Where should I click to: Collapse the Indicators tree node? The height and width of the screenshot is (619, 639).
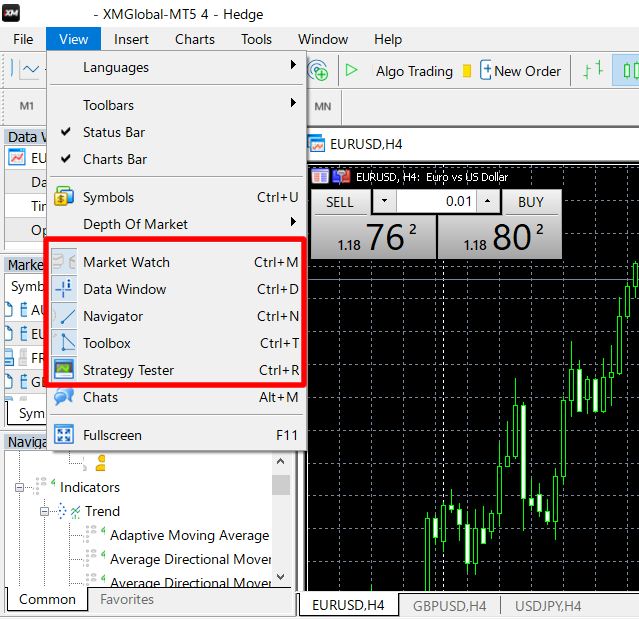click(19, 487)
